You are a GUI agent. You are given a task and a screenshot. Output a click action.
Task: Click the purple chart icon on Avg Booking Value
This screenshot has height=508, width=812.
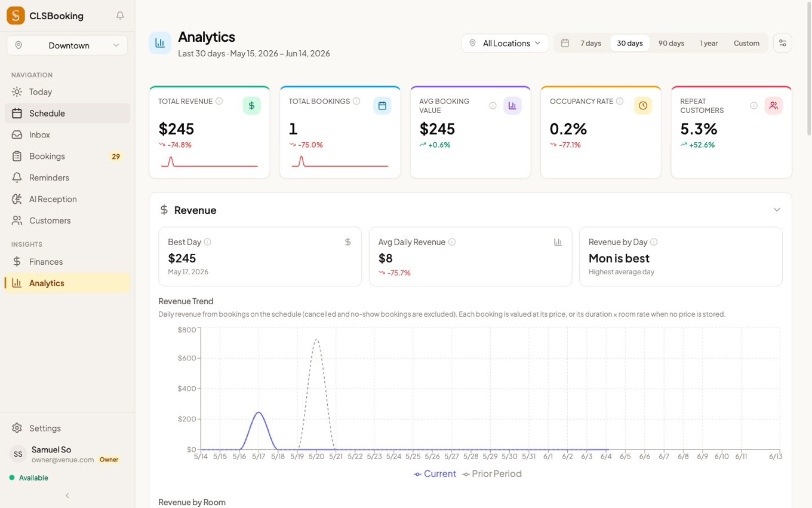point(512,106)
